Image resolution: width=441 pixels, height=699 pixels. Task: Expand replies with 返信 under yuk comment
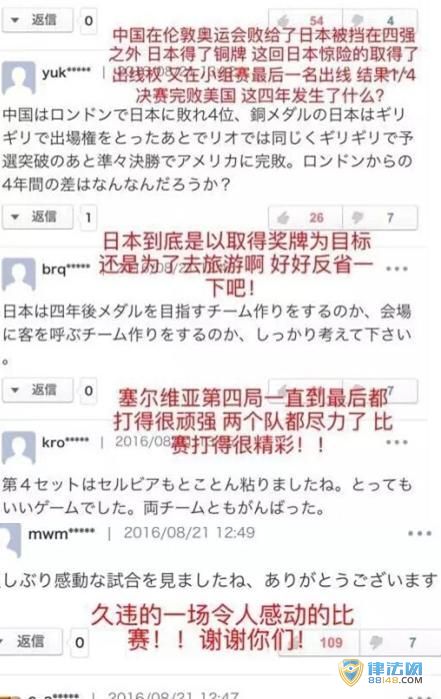[x=37, y=217]
